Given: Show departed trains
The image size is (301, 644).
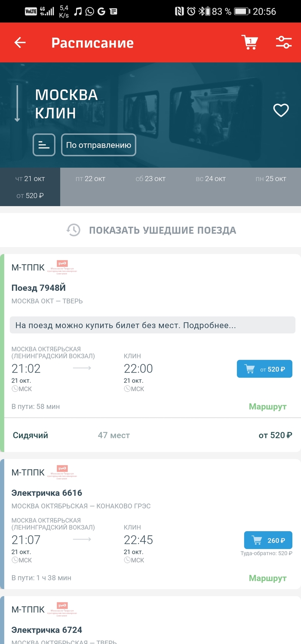Looking at the screenshot, I should coord(162,230).
